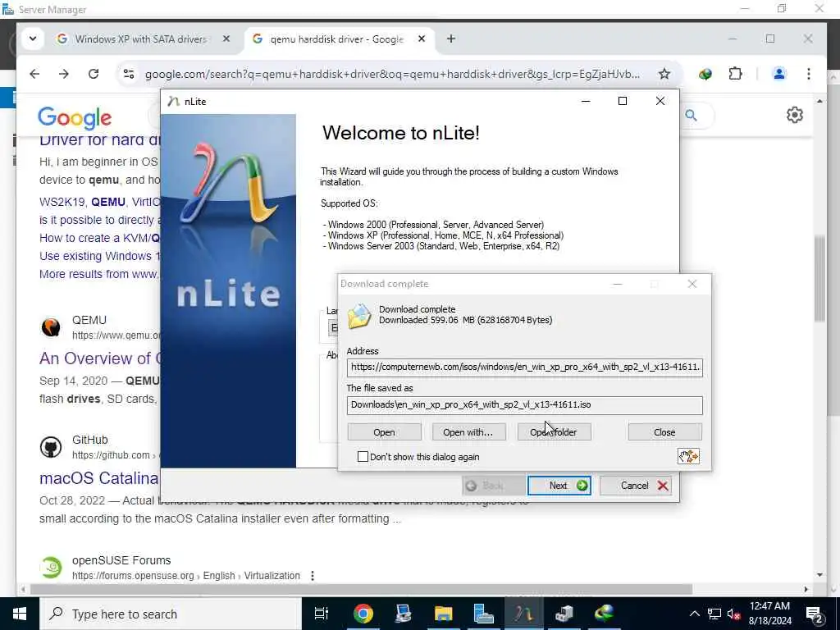Click nLite icon in taskbar
Viewport: 840px width, 630px height.
(523, 614)
